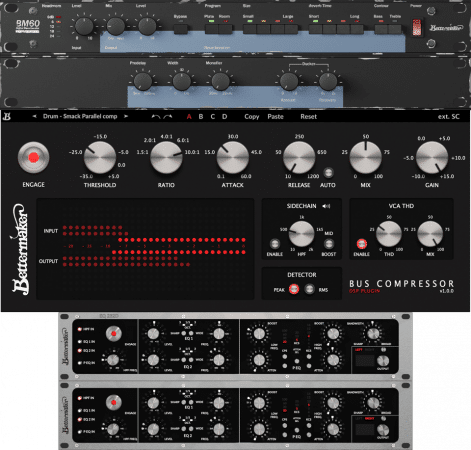Click the Copy button
Image resolution: width=471 pixels, height=450 pixels.
252,117
